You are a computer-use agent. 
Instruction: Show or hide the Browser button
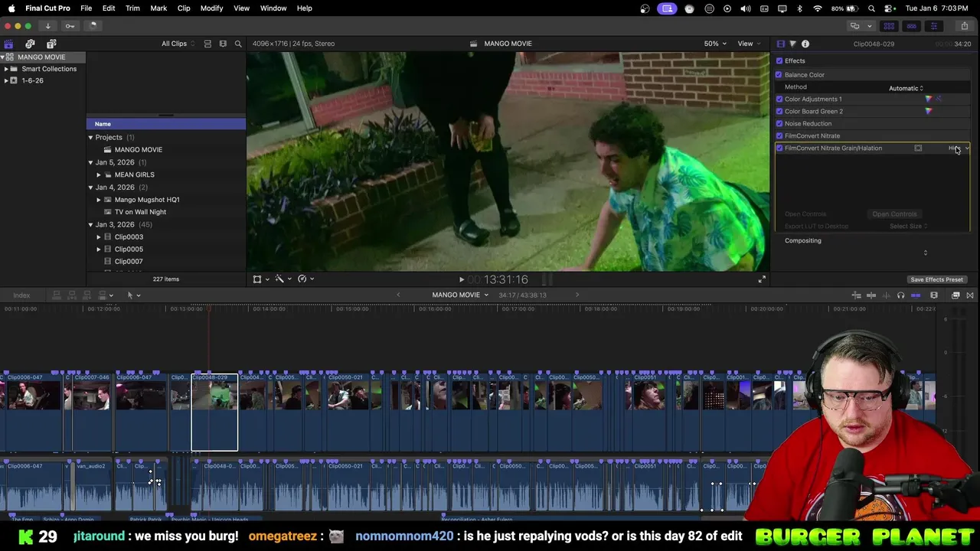(889, 26)
